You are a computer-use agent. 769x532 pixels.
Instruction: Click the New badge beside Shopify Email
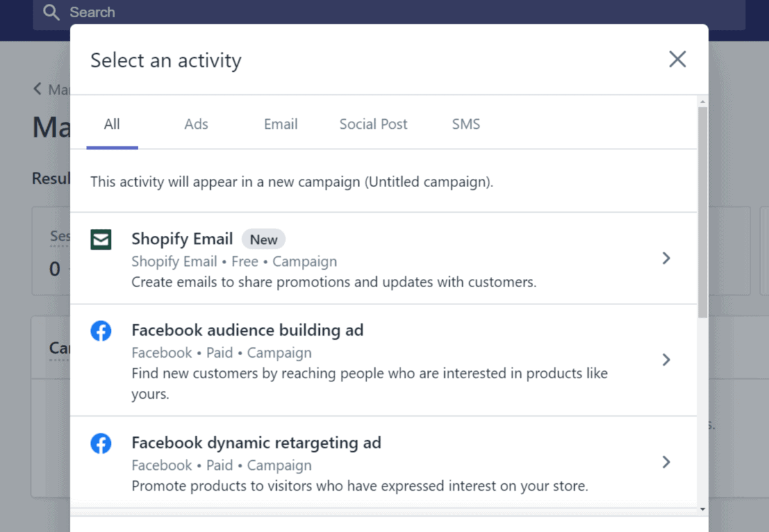coord(263,240)
